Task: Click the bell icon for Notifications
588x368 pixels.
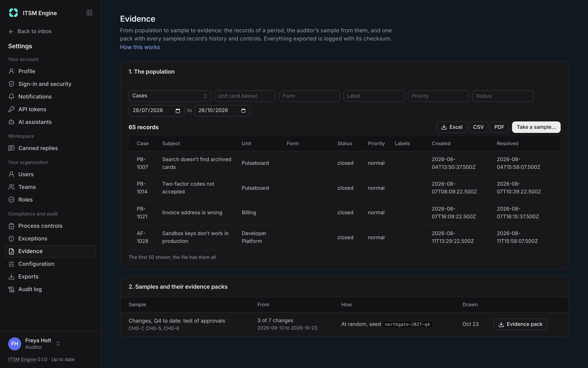Action: point(11,97)
